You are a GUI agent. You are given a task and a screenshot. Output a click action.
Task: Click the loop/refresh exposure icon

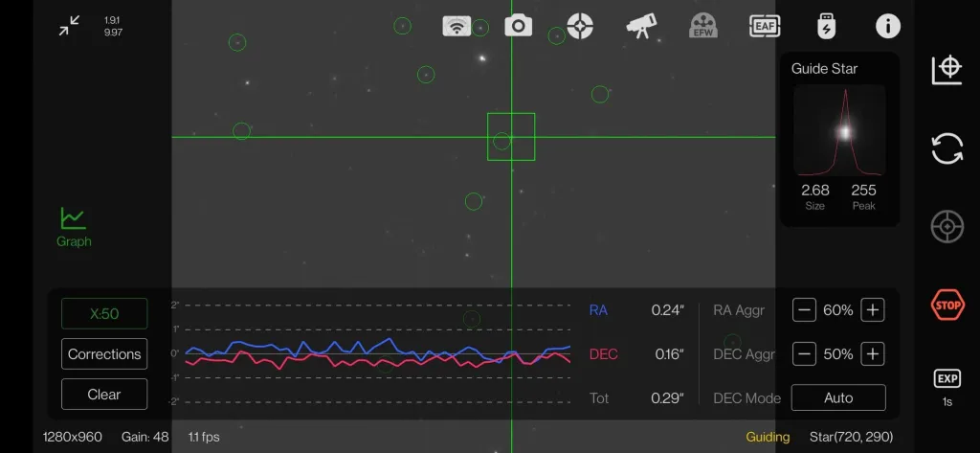pos(947,148)
